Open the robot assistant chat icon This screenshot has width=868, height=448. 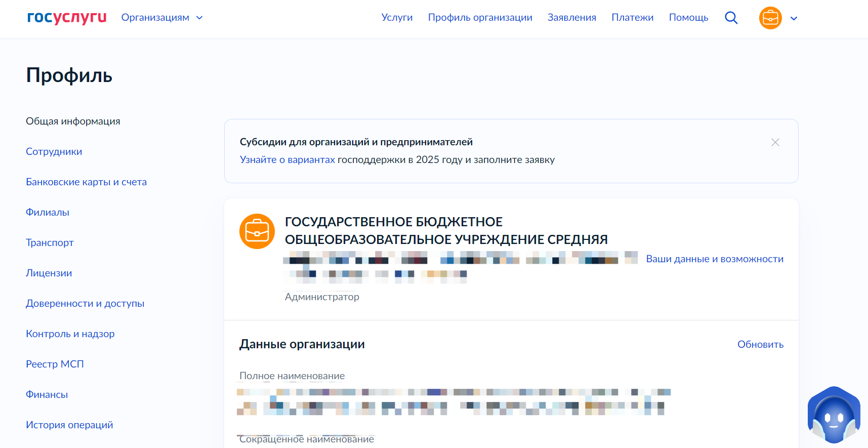coord(833,416)
